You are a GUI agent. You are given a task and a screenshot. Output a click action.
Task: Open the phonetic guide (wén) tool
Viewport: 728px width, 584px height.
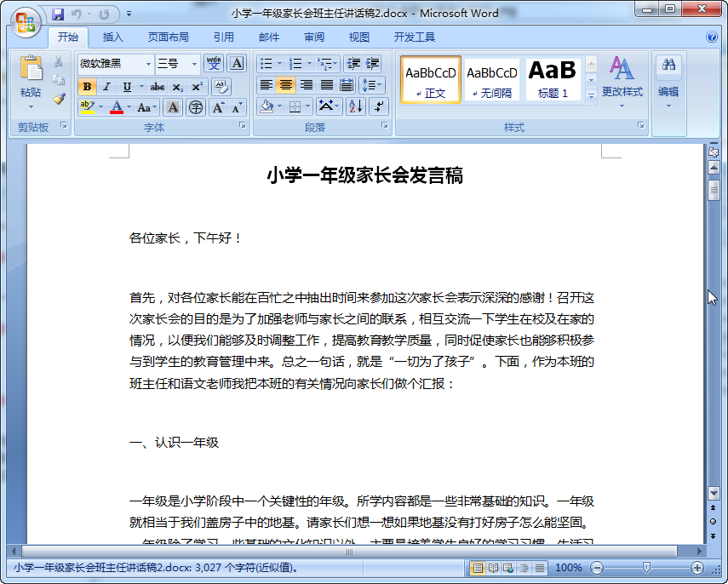214,63
